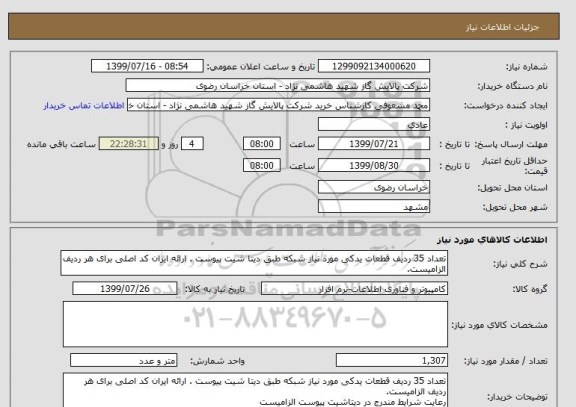Screen dimensions: 576x407
Task: Click the quantity field showing 1,307
Action: (392, 361)
